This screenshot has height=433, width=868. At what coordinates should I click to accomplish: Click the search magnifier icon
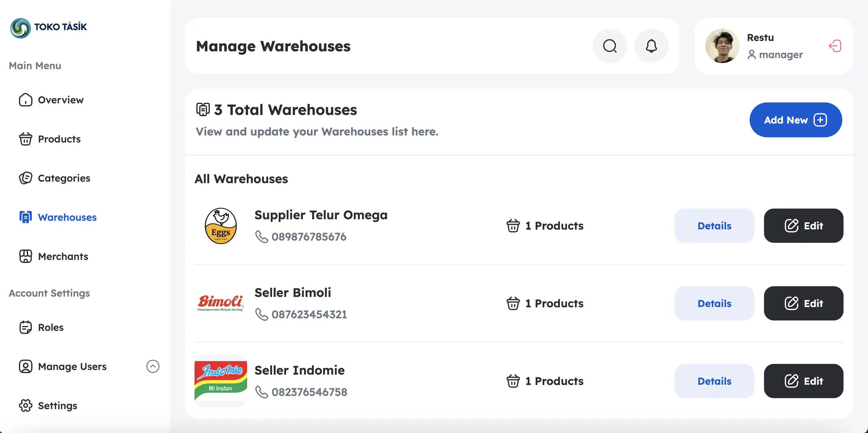(x=610, y=46)
